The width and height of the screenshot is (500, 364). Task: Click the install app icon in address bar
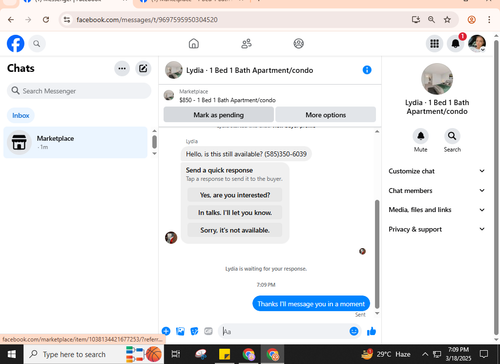tap(416, 20)
